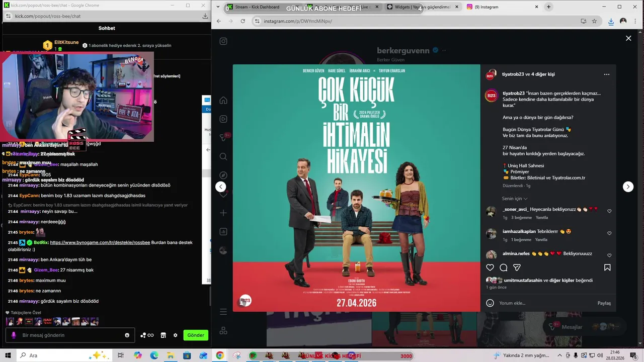The image size is (644, 362).
Task: Reload the Instagram page
Action: [x=243, y=21]
